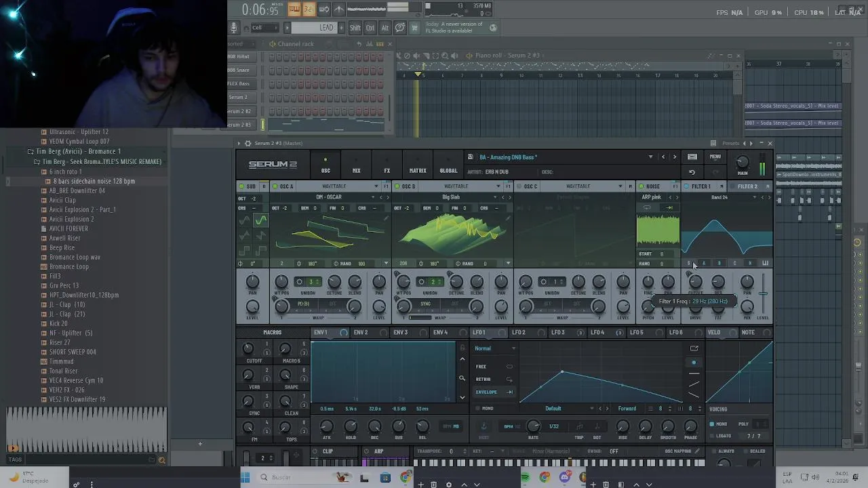This screenshot has height=488, width=868.
Task: Select next Serum preset arrow
Action: pyautogui.click(x=674, y=157)
